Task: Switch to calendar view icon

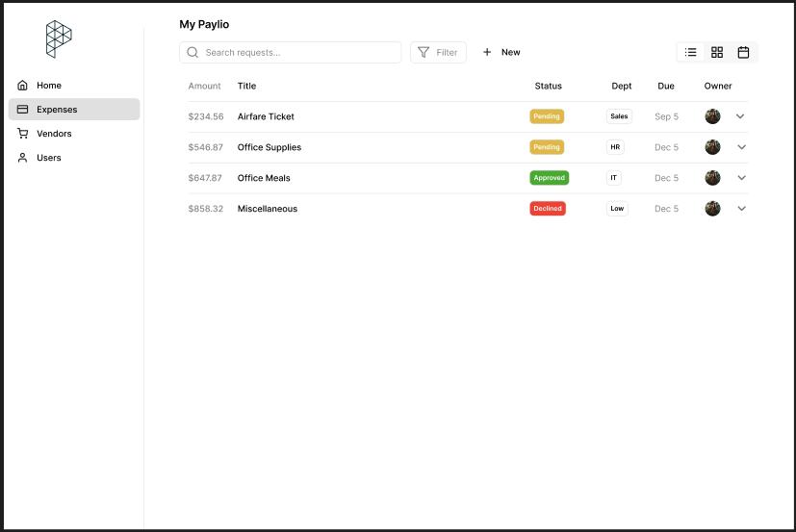Action: point(743,52)
